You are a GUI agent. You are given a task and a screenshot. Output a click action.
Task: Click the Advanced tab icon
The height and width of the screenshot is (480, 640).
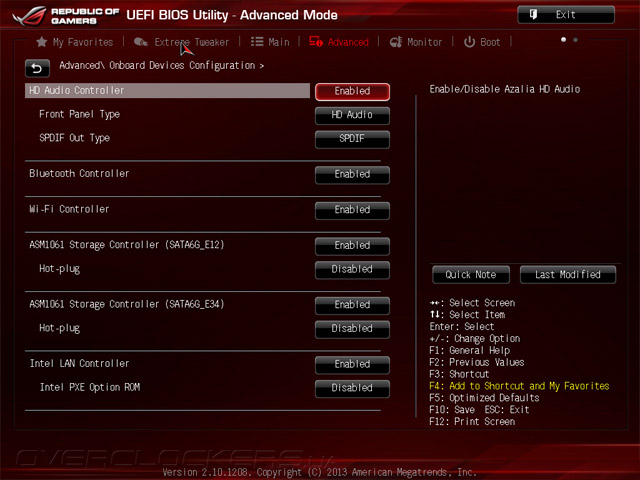[x=316, y=41]
